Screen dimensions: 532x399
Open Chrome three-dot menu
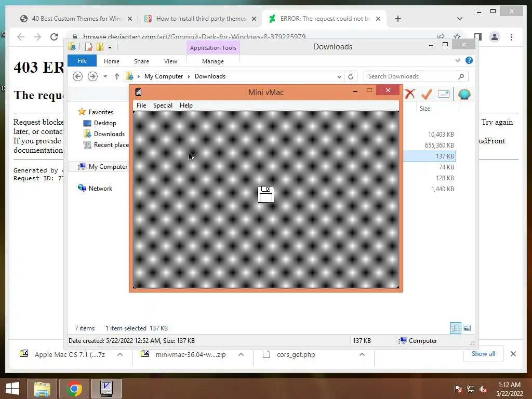(511, 37)
